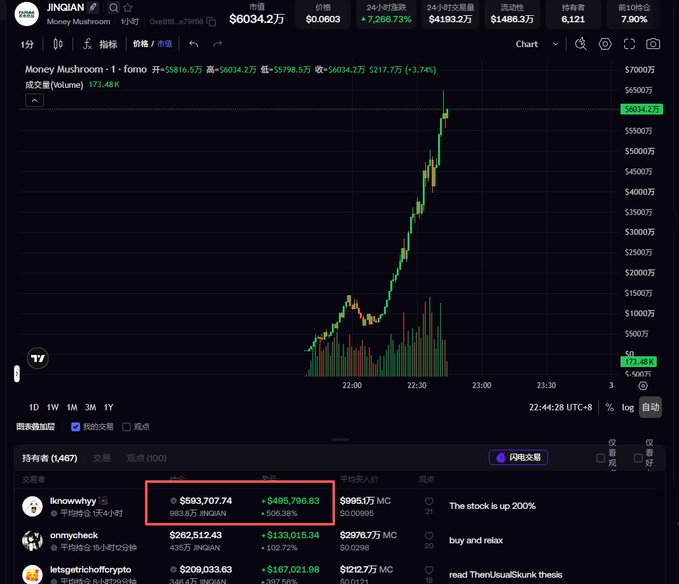This screenshot has width=679, height=584.
Task: Open the fx 指标 indicators menu
Action: pos(100,44)
